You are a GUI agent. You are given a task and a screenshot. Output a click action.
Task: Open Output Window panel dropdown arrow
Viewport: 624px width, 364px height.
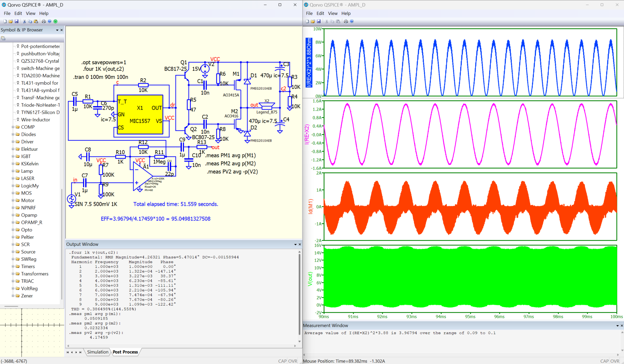295,244
